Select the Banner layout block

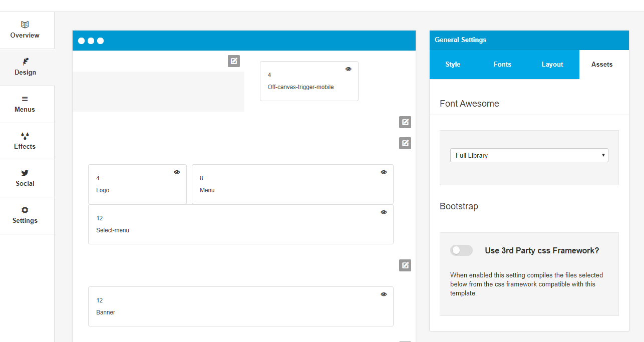pyautogui.click(x=241, y=306)
